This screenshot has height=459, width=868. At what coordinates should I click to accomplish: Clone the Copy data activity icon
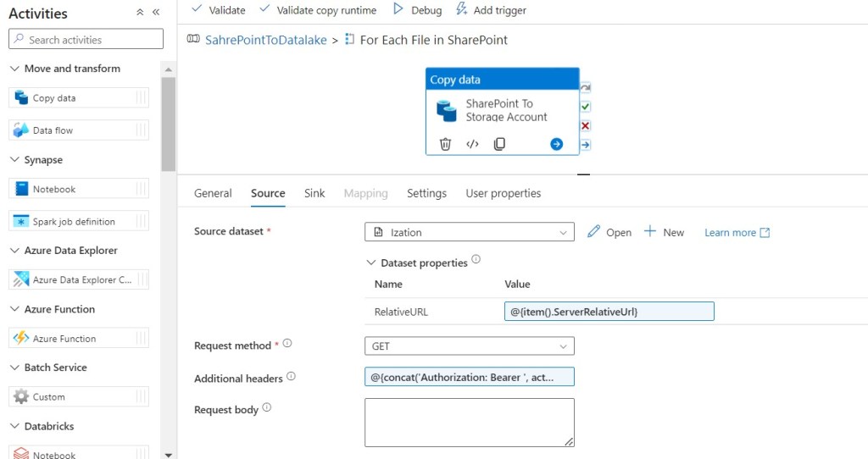tap(499, 144)
